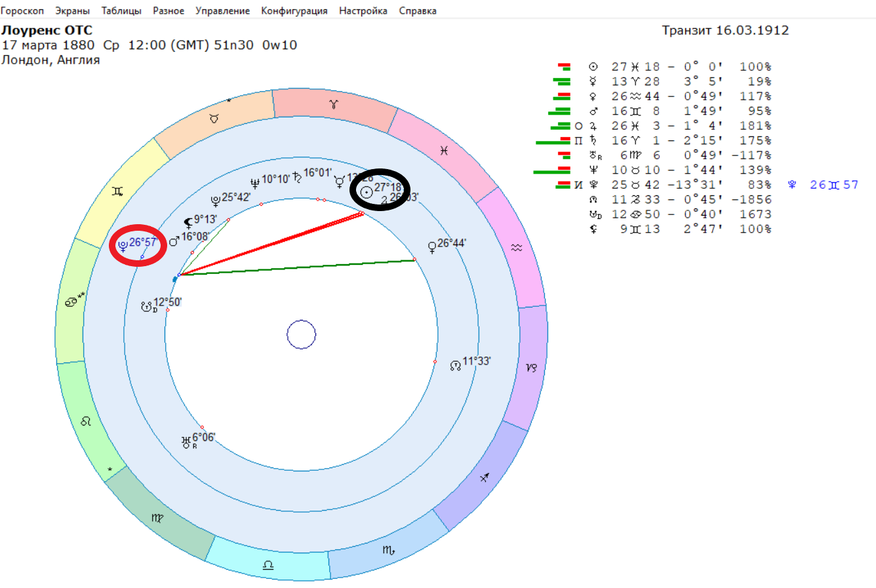Click the Sun glyph in the black circle

[x=367, y=191]
